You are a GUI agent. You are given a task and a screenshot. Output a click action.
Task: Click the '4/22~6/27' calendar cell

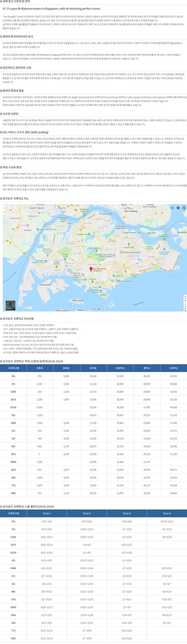click(167, 607)
